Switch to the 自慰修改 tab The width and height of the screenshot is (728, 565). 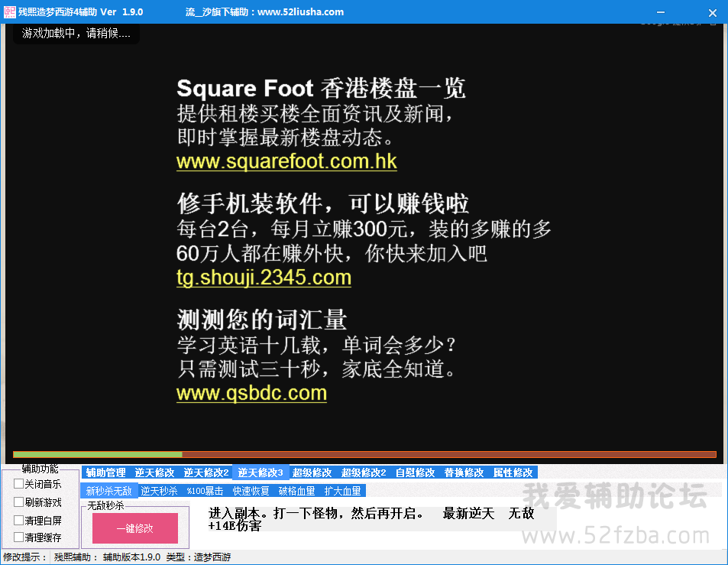[x=415, y=472]
